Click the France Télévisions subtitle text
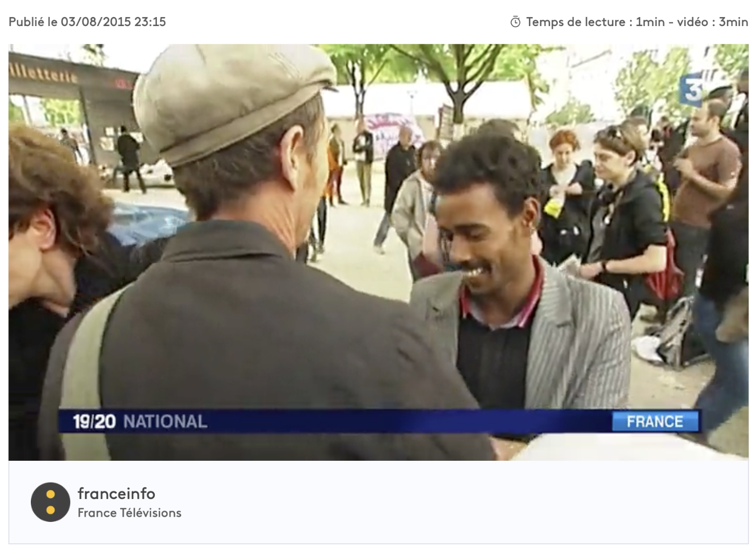Screen dimensions: 756x548 point(129,513)
